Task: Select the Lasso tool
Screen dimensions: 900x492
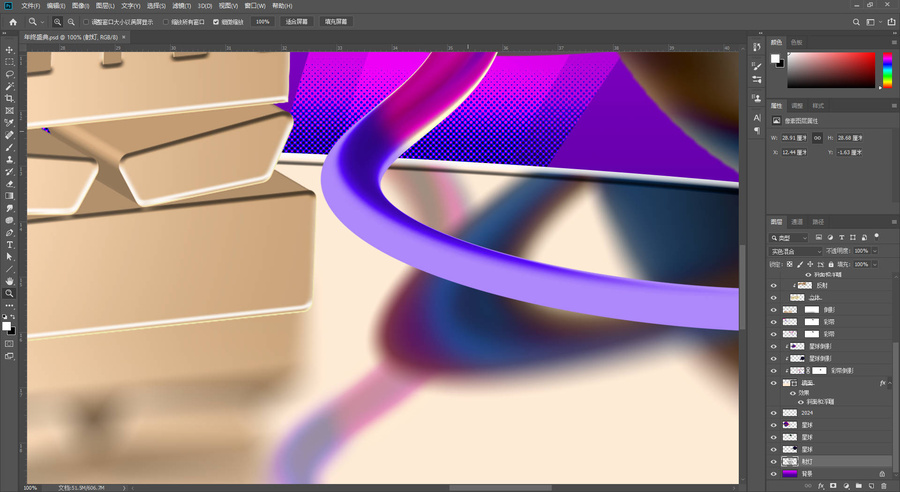Action: pyautogui.click(x=9, y=74)
